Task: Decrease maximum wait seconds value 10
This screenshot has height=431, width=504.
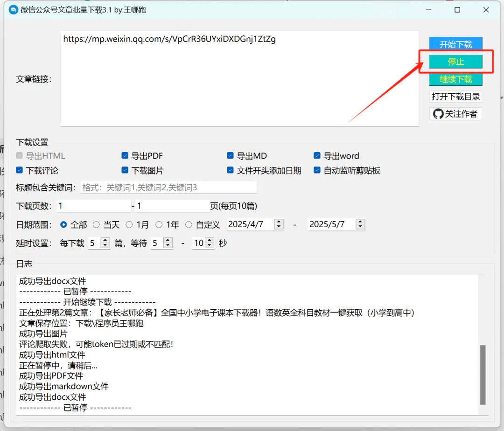Action: pyautogui.click(x=210, y=246)
